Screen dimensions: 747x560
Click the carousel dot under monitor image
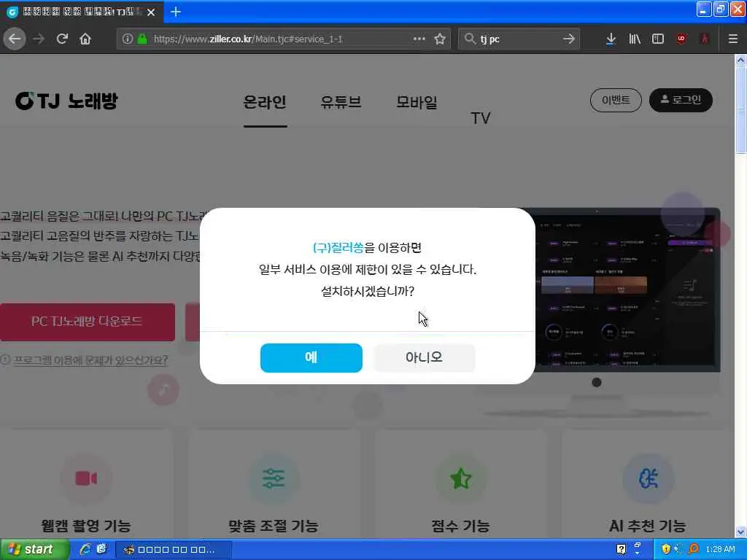[597, 382]
